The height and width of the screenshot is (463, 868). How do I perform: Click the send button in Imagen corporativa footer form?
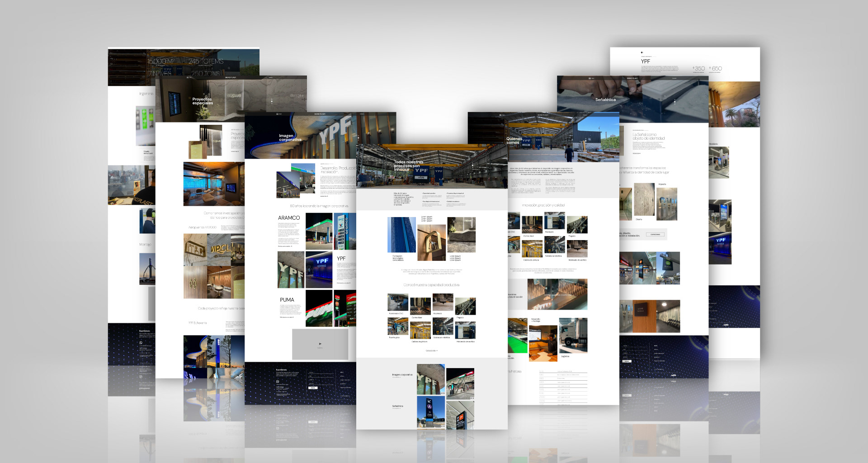pos(313,388)
